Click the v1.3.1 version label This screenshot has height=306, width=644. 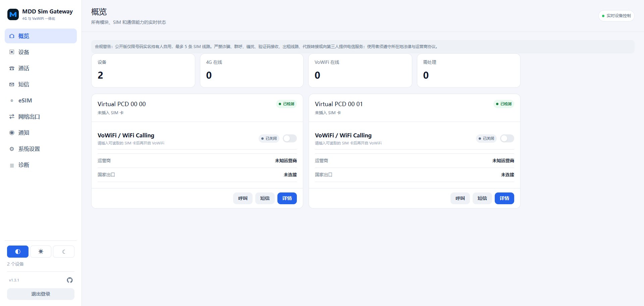(x=14, y=280)
